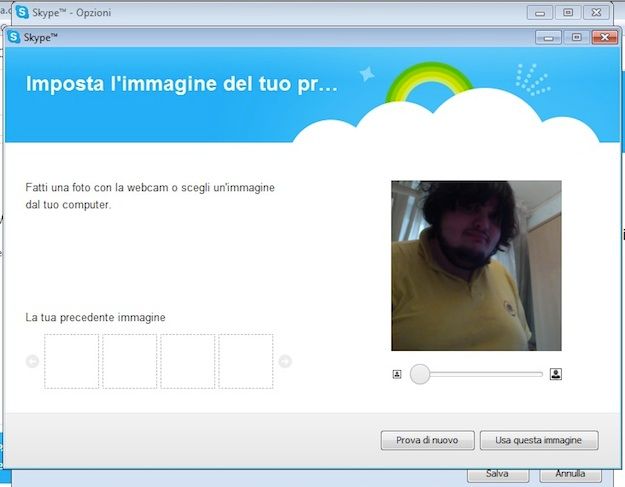Select the fourth empty previous image slot

tap(246, 361)
